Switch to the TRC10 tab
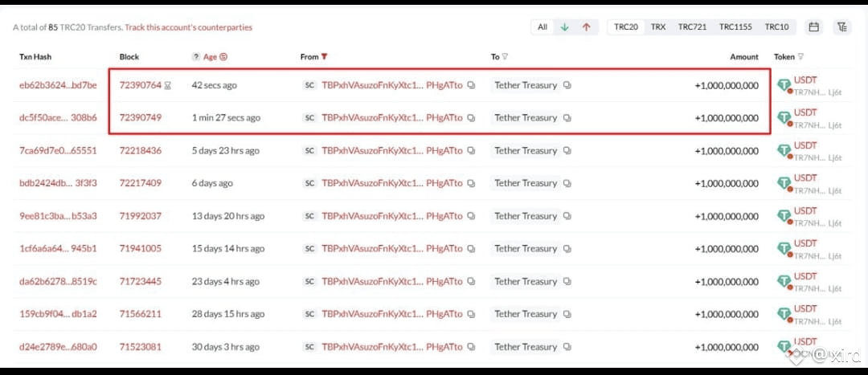This screenshot has width=868, height=375. pyautogui.click(x=776, y=27)
